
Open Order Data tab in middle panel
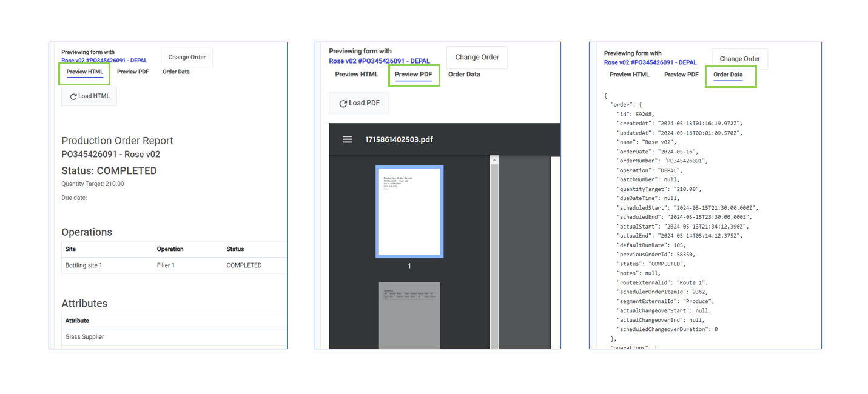coord(464,75)
